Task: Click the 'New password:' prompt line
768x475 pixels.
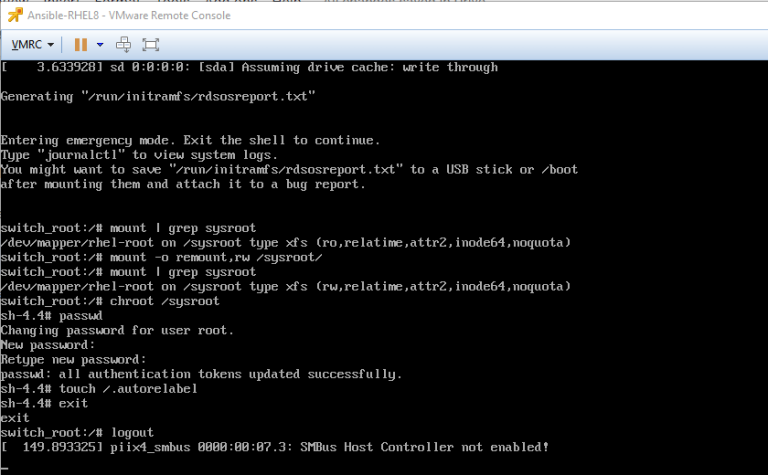Action: (x=50, y=344)
